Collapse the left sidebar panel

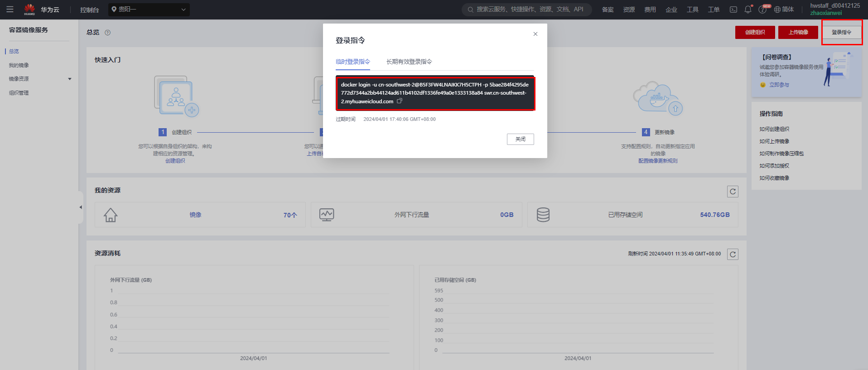[x=81, y=207]
